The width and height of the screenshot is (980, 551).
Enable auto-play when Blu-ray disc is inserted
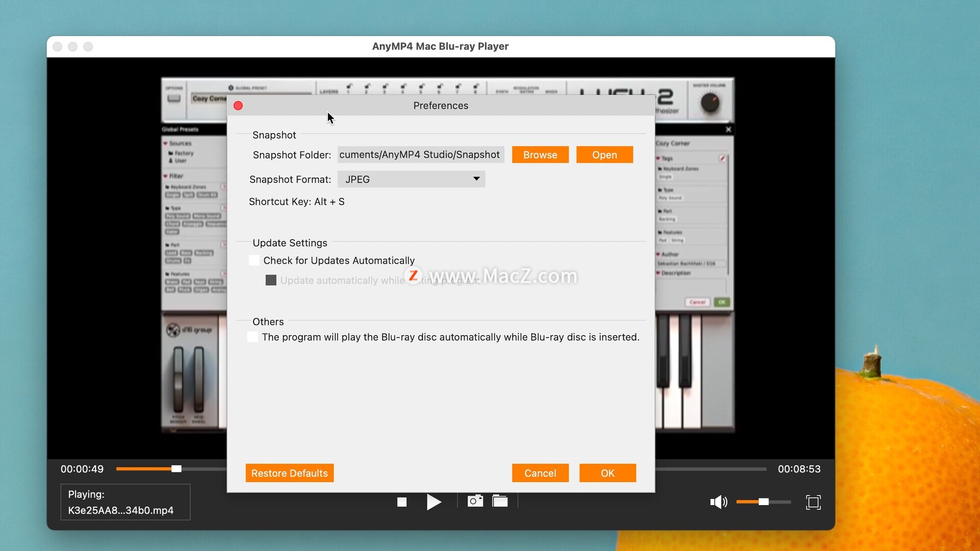253,337
